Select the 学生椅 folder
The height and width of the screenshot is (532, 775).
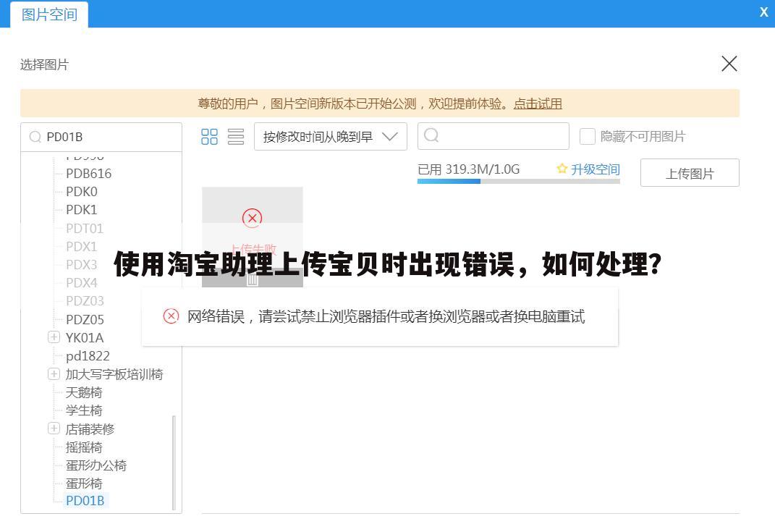point(84,410)
